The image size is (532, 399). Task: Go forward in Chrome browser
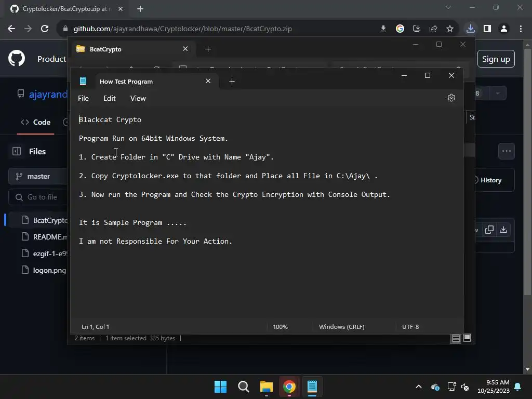tap(28, 29)
